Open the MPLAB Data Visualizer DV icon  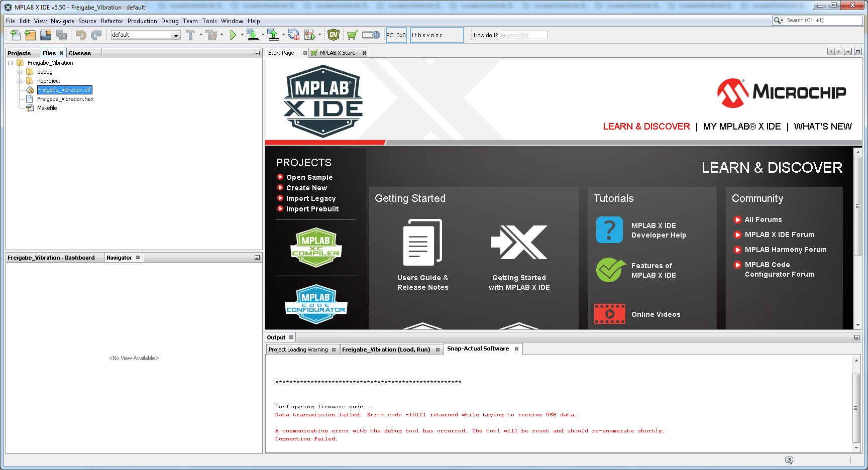(x=334, y=35)
